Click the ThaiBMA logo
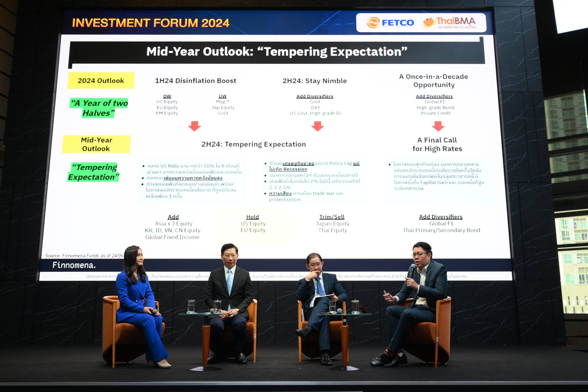 click(x=450, y=22)
